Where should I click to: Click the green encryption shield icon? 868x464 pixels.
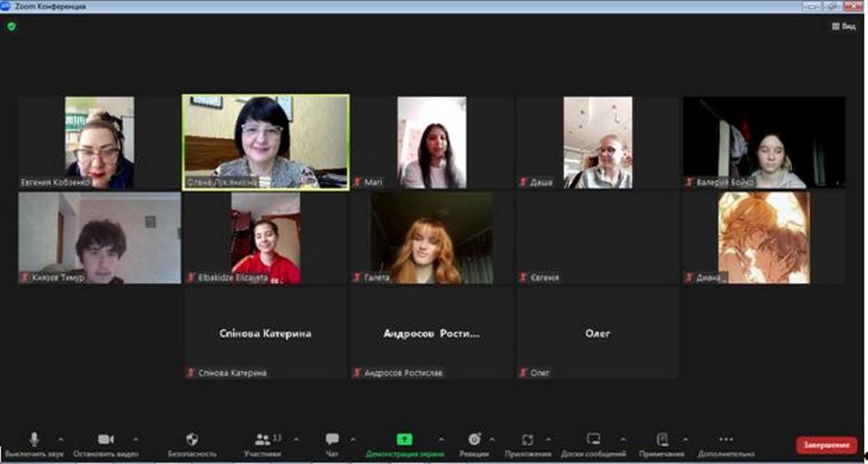point(11,26)
